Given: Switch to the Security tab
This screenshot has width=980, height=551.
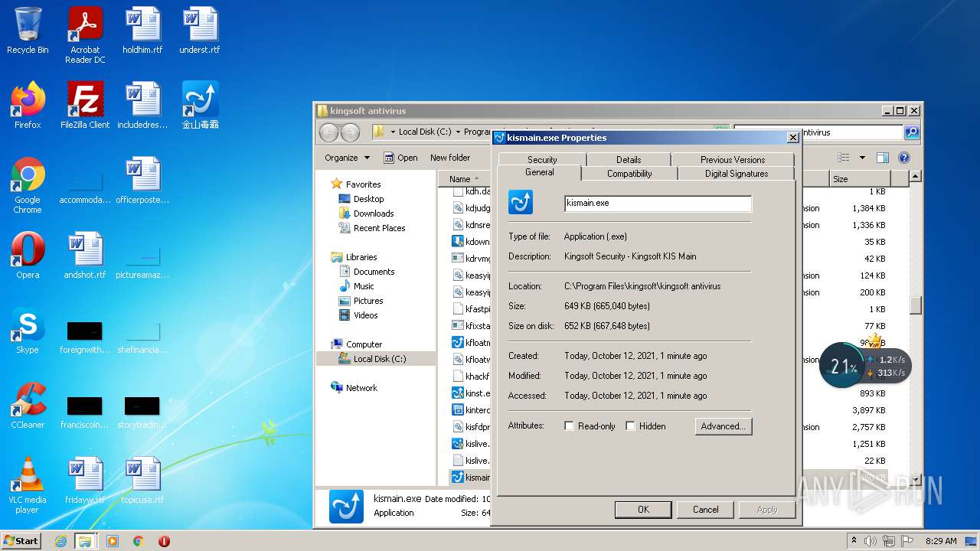Looking at the screenshot, I should point(542,159).
